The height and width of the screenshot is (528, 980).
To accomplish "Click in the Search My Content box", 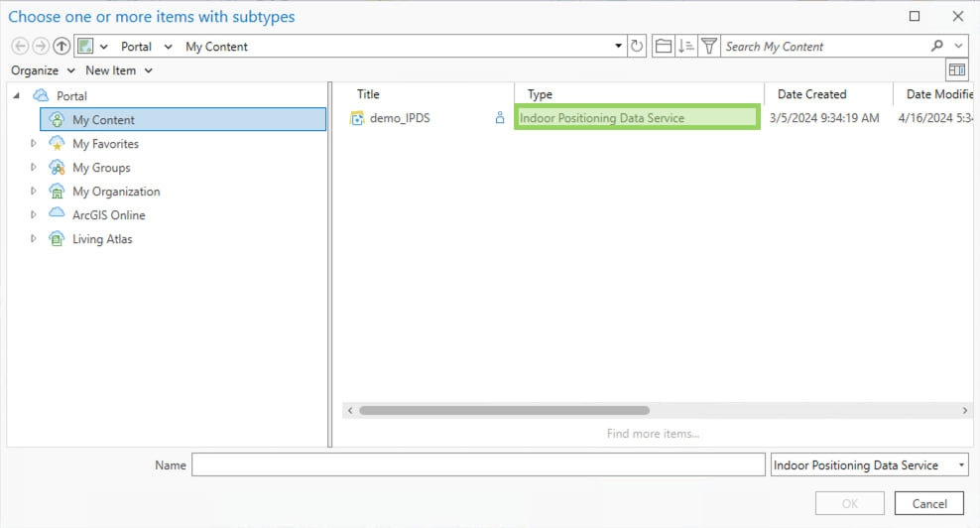I will (823, 47).
